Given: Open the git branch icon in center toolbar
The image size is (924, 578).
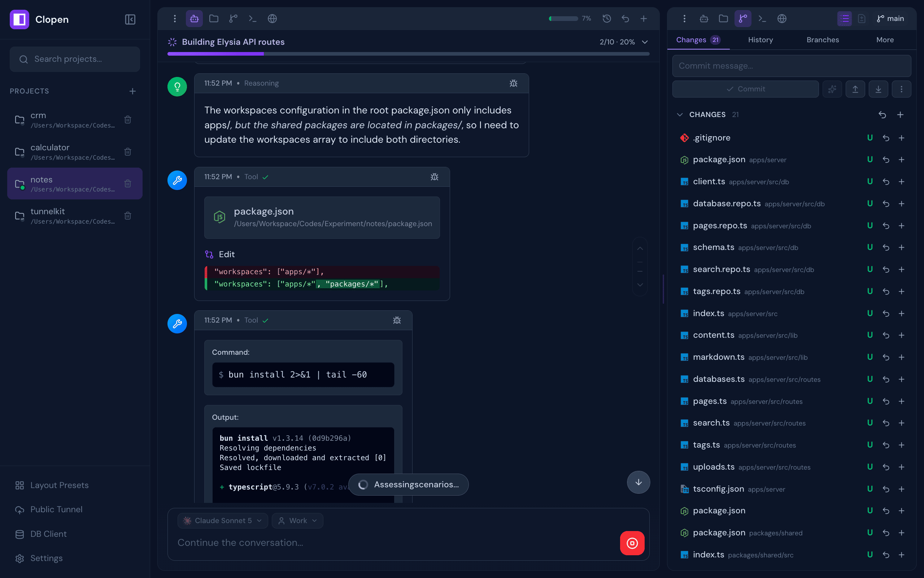Looking at the screenshot, I should (233, 18).
